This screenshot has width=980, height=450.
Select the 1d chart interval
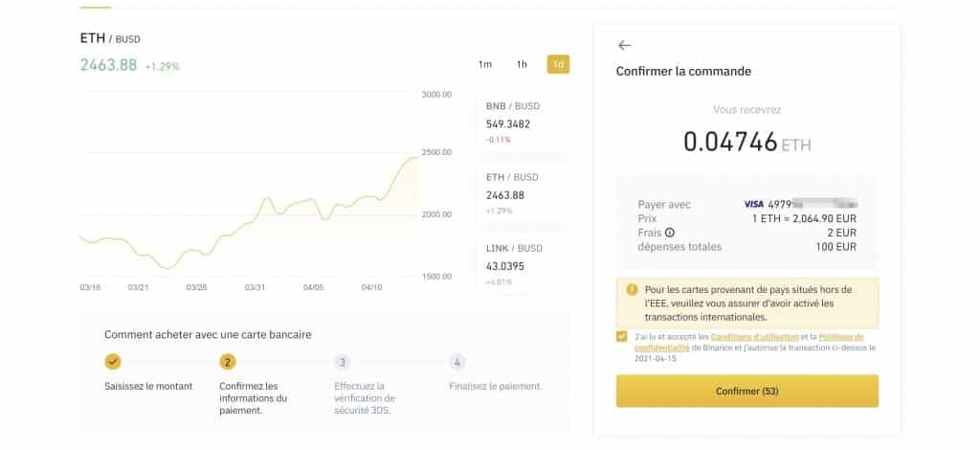pyautogui.click(x=558, y=64)
